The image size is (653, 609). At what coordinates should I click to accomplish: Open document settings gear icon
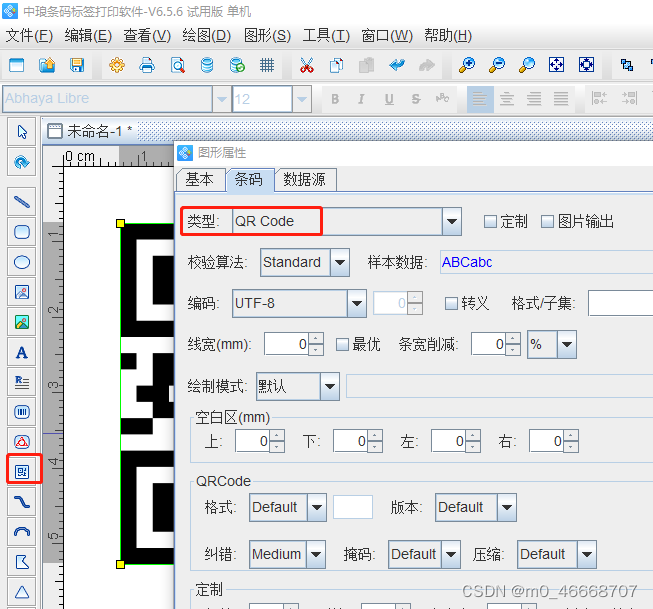point(117,65)
